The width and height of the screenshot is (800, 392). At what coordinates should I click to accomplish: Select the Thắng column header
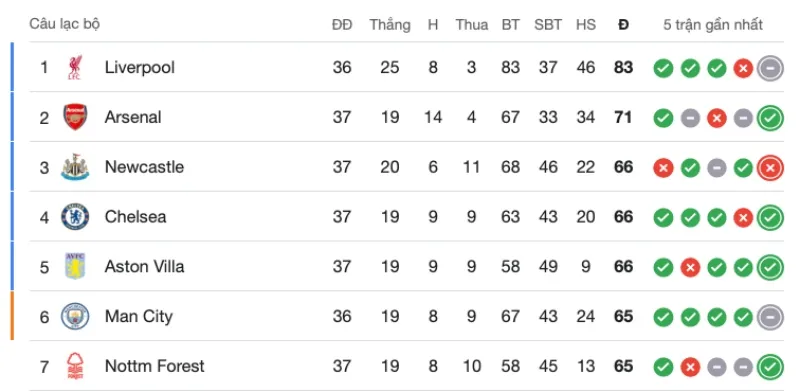tap(390, 24)
